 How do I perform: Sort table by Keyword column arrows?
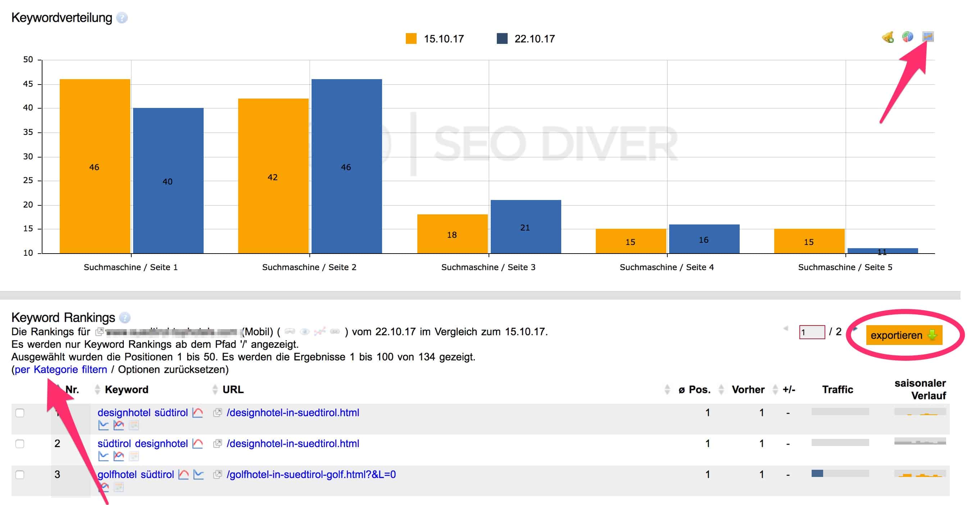coord(97,390)
